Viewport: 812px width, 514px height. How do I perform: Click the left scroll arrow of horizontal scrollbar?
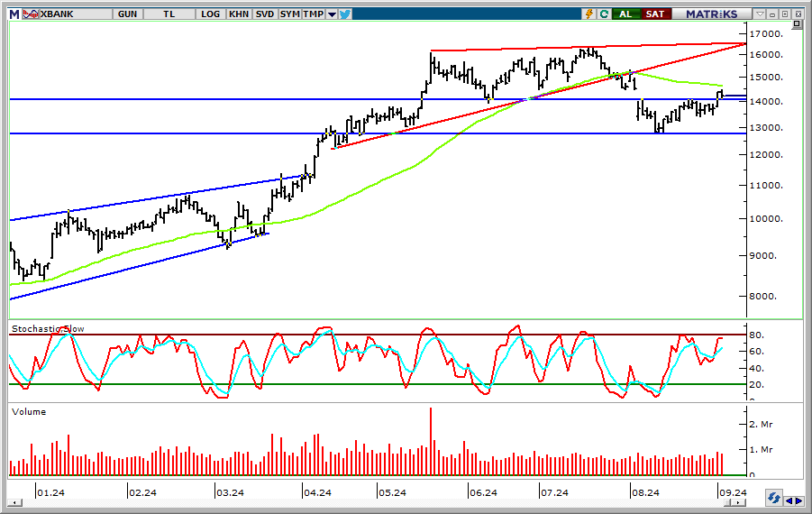coord(15,502)
